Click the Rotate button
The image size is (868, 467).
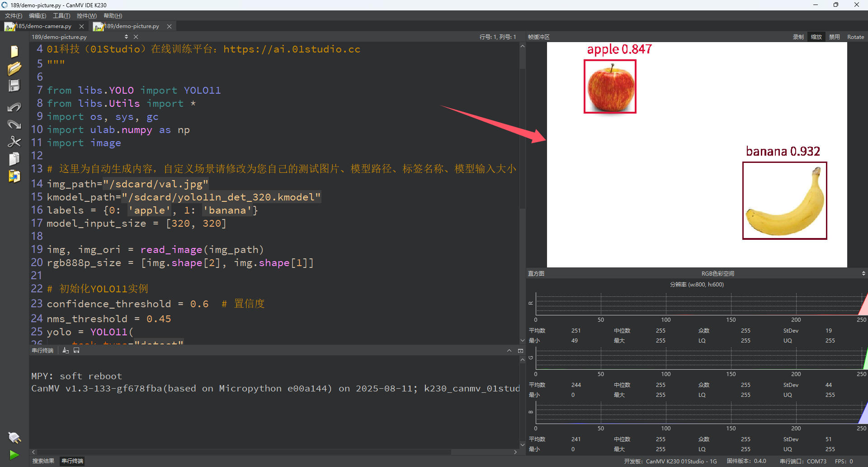[855, 37]
